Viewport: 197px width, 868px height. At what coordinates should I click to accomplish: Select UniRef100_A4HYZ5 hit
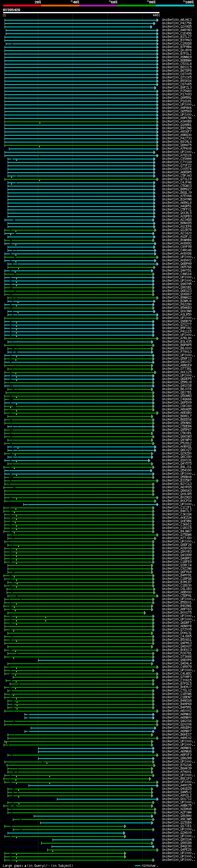pos(177,785)
